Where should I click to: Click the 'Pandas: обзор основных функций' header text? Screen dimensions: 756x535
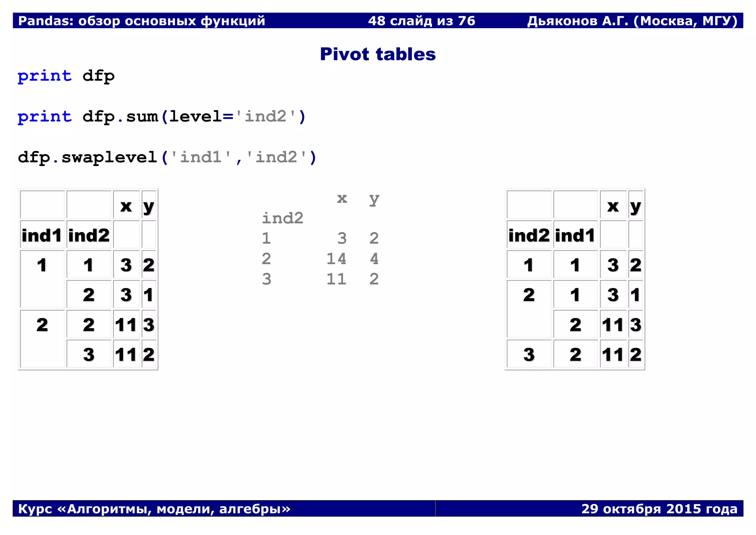[x=142, y=21]
